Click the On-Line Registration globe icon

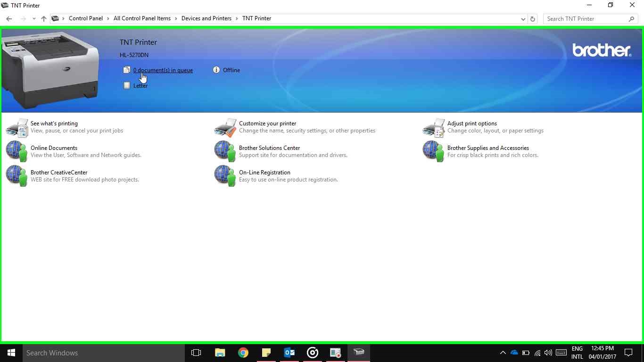tap(225, 176)
